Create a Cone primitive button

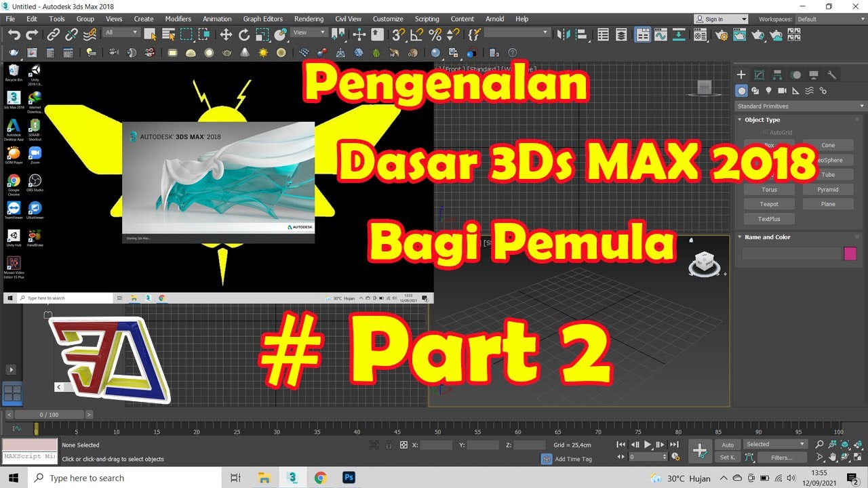(828, 145)
